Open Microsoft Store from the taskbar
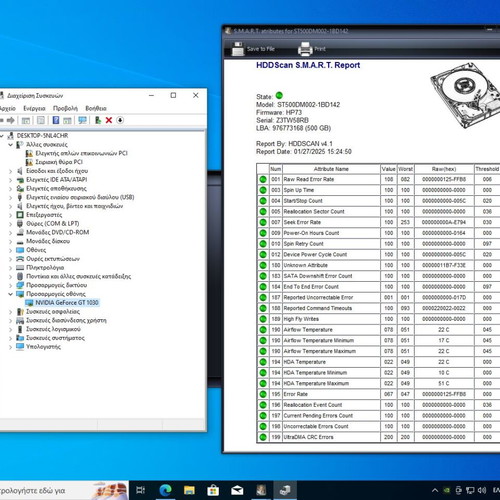This screenshot has height=500, width=500. [x=213, y=490]
